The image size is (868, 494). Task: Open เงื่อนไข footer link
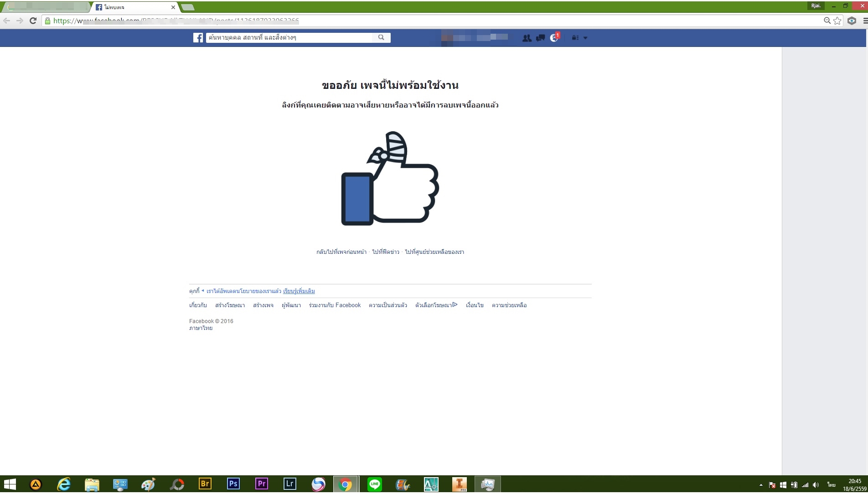pos(475,305)
